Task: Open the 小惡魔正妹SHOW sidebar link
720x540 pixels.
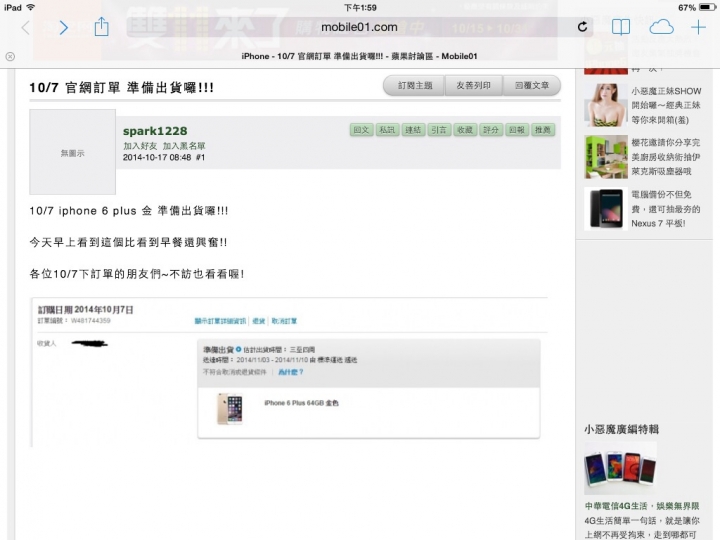Action: [x=666, y=105]
